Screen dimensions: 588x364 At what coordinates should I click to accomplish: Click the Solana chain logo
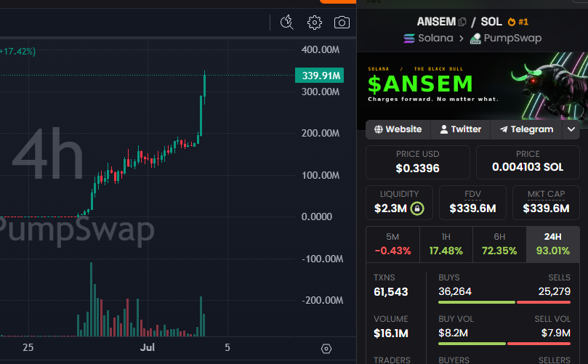pos(409,39)
